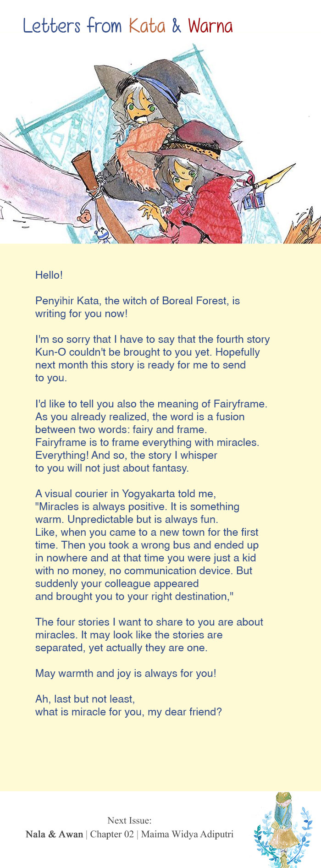Click the witch illustration with the gray hat
The width and height of the screenshot is (321, 868).
pyautogui.click(x=138, y=115)
